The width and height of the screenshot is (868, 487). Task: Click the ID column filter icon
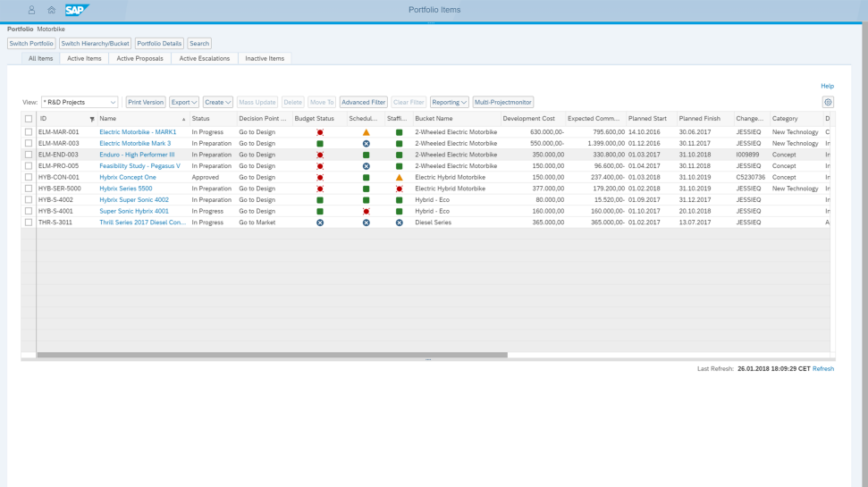pyautogui.click(x=92, y=120)
